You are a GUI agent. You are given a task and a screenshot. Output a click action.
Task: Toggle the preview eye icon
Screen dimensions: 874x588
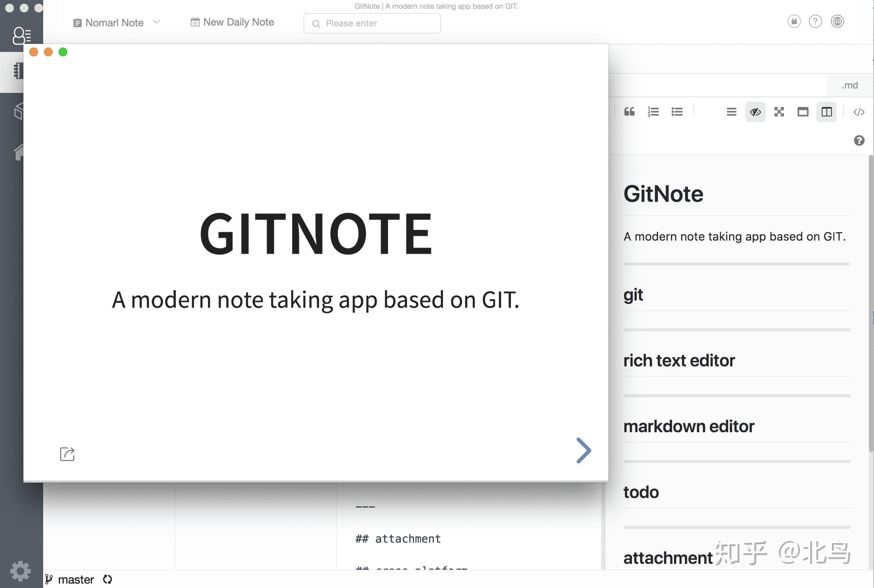click(755, 112)
